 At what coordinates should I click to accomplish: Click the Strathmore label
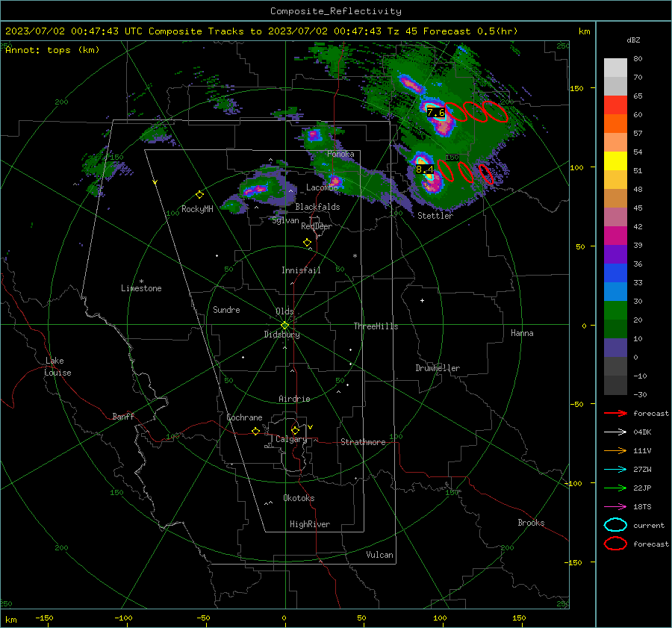(x=363, y=442)
